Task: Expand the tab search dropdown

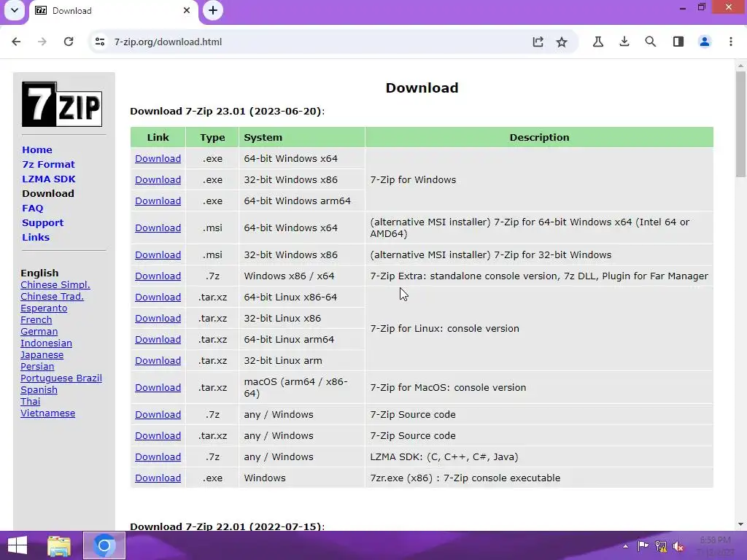Action: coord(15,10)
